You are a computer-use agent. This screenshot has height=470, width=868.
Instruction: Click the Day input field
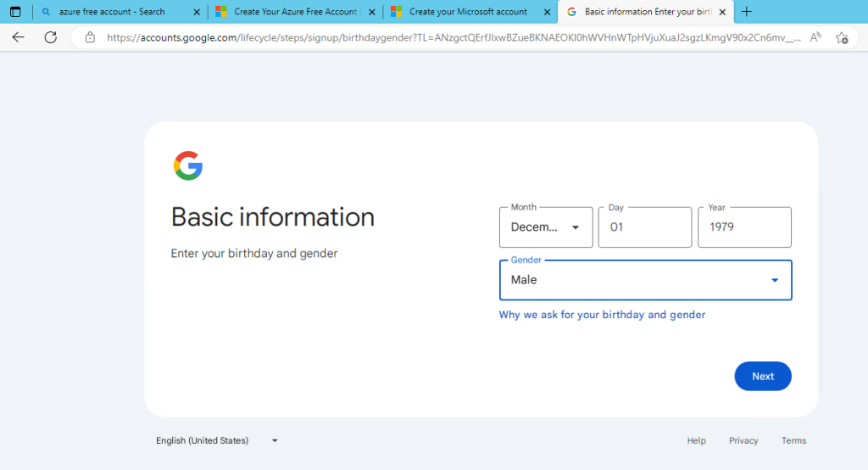click(x=644, y=227)
